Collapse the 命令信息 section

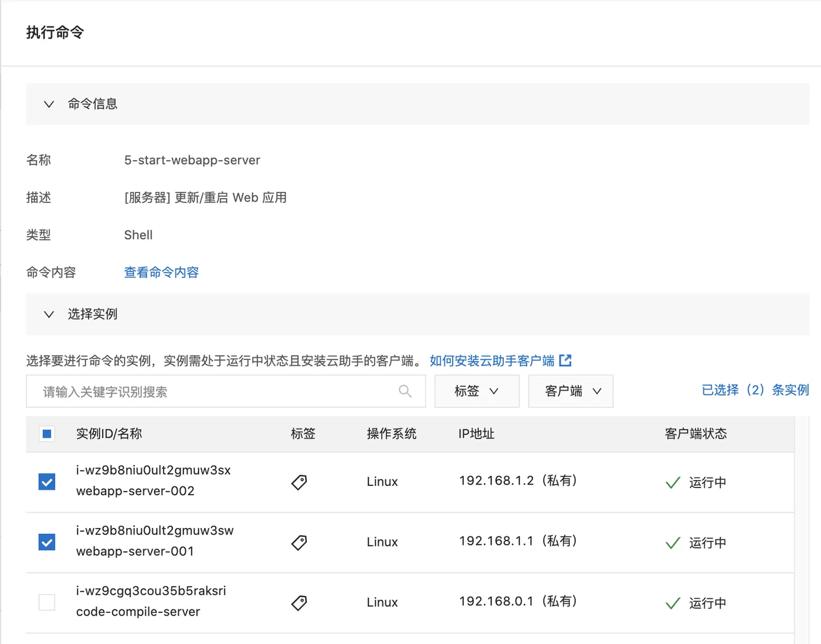[49, 104]
